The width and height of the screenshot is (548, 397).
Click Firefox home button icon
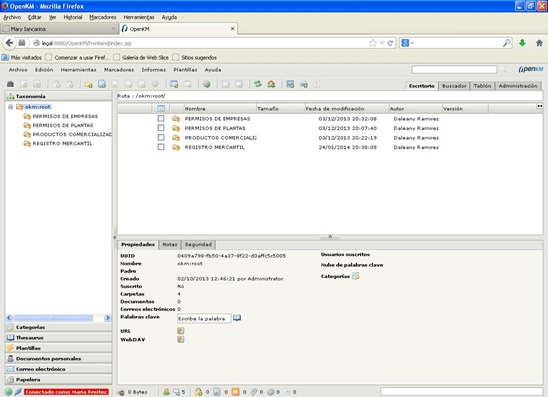pos(539,43)
